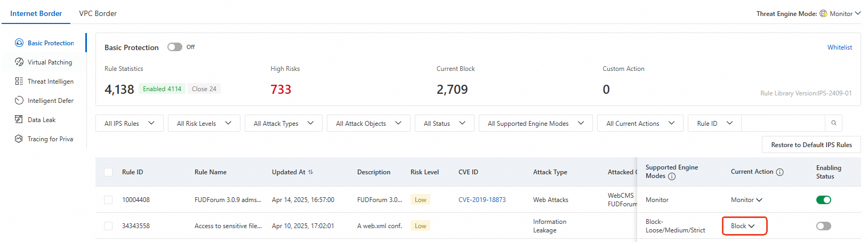The height and width of the screenshot is (242, 868).
Task: Click the Low risk tag of rule 34343558
Action: tap(421, 226)
